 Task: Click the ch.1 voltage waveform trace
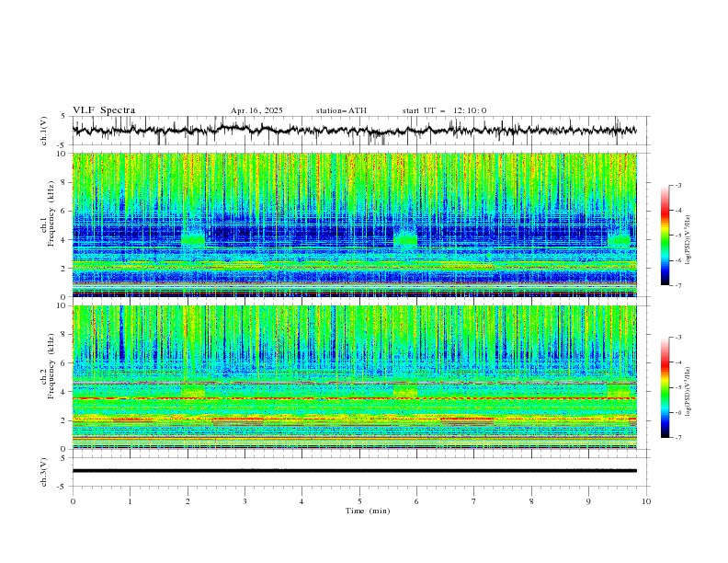click(354, 131)
